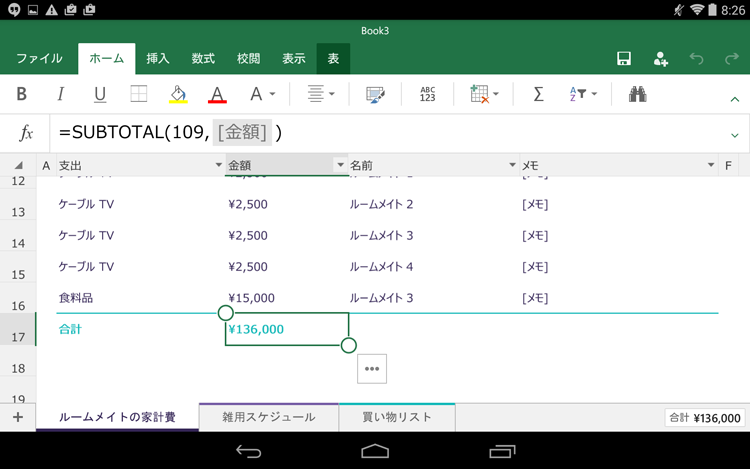Open the 買い物リスト sheet

[397, 417]
